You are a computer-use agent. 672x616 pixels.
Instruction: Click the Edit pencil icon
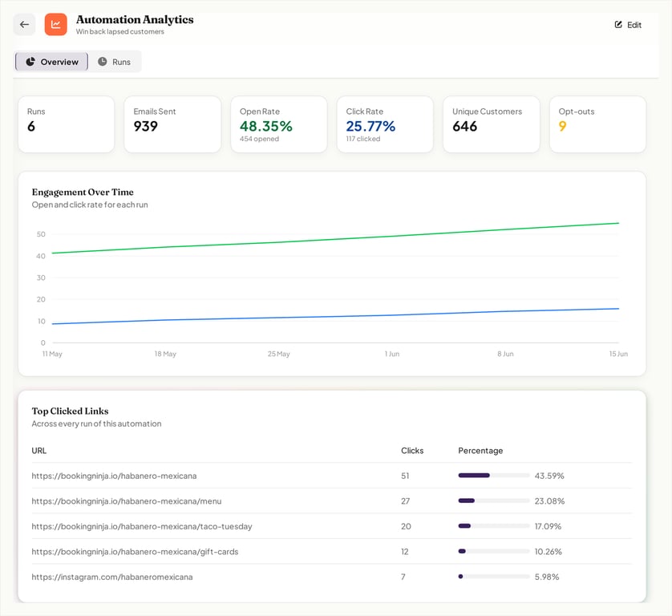click(x=618, y=24)
